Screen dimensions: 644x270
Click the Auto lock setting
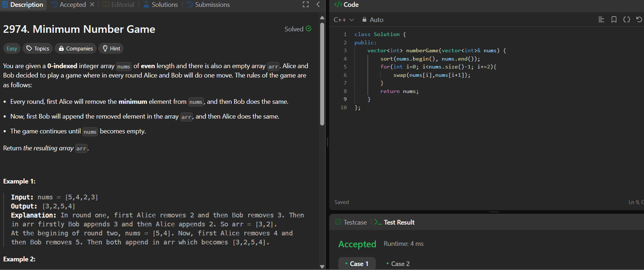coord(373,19)
